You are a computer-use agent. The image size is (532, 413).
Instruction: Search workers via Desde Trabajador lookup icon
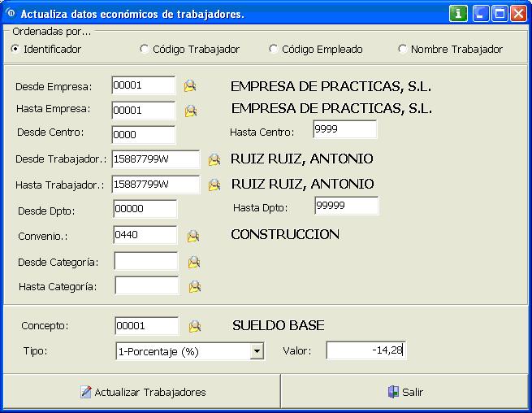pyautogui.click(x=214, y=159)
